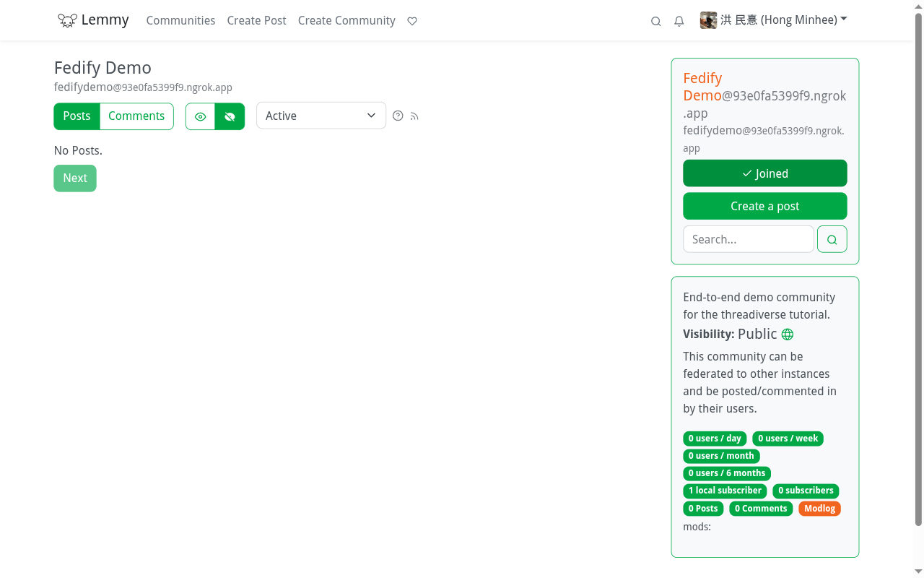This screenshot has width=924, height=578.
Task: Open the heart donate icon
Action: 412,21
